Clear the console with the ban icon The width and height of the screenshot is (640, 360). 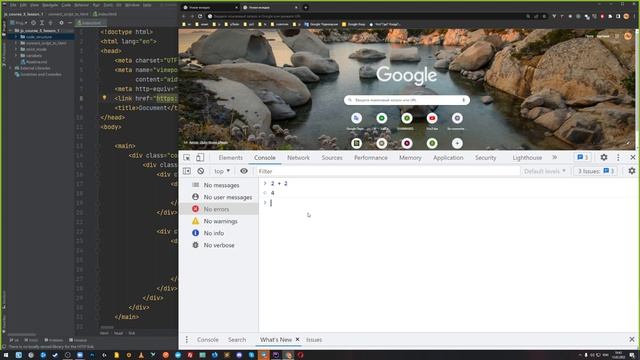click(x=200, y=171)
